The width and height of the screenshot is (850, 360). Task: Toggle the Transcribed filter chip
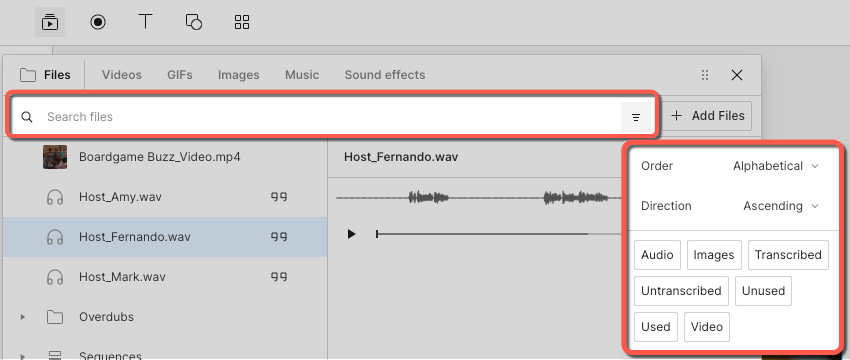[x=788, y=255]
